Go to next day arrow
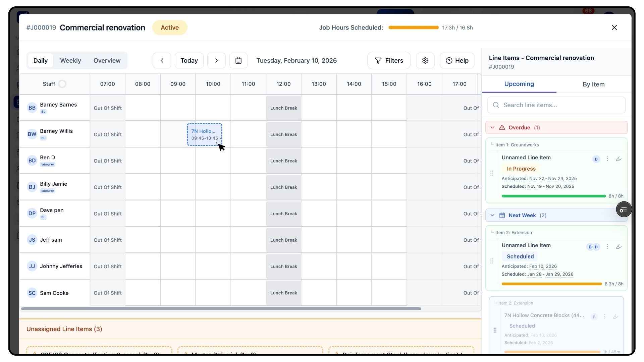Image resolution: width=644 pixels, height=362 pixels. coord(216,61)
